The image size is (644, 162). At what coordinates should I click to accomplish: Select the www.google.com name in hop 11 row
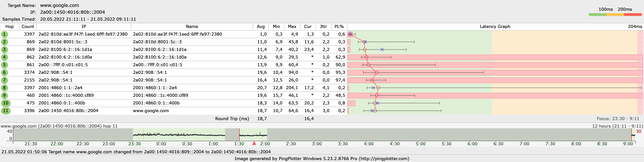pyautogui.click(x=151, y=111)
